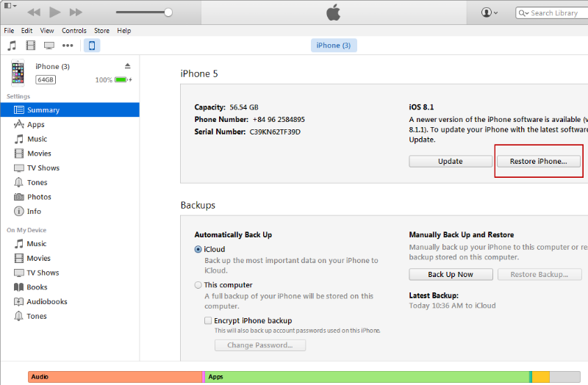
Task: Open the account user icon dropdown
Action: (490, 12)
